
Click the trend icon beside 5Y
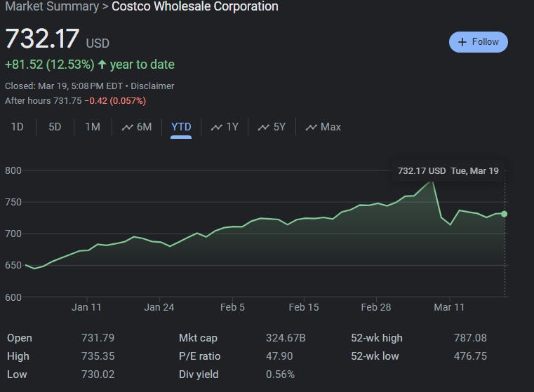click(264, 127)
